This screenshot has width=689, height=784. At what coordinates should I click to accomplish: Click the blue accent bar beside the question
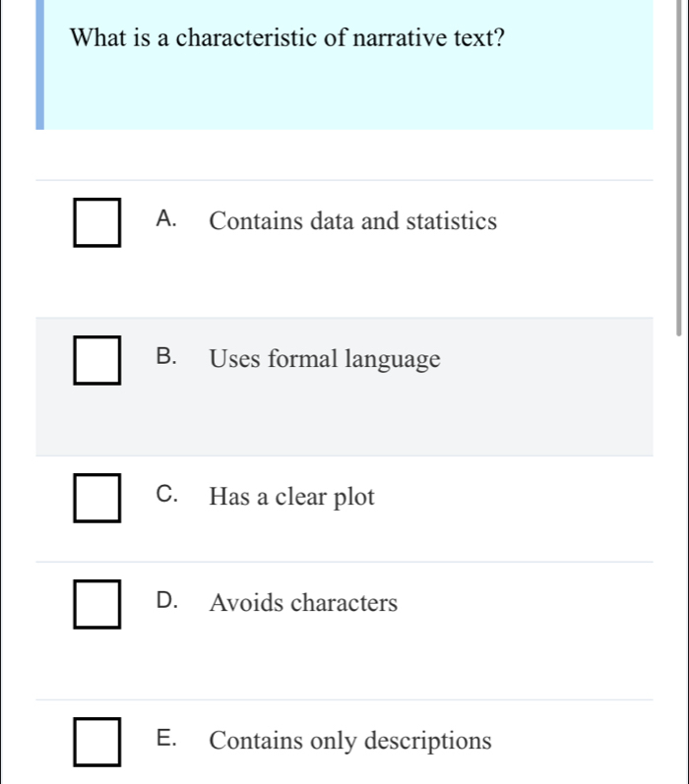40,64
